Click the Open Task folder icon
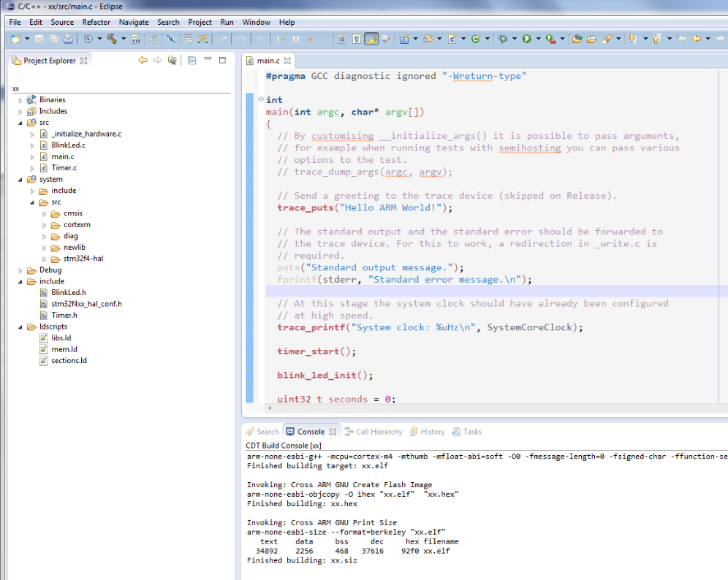 pyautogui.click(x=591, y=39)
